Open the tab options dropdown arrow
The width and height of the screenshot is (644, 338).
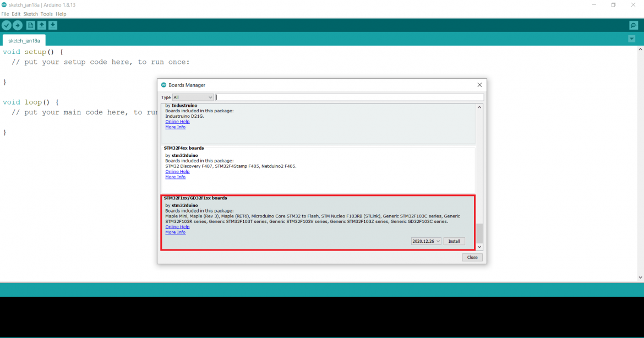pos(631,39)
